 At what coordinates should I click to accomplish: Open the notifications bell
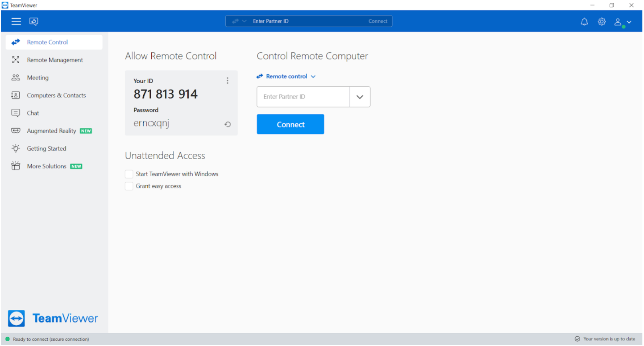(x=584, y=22)
